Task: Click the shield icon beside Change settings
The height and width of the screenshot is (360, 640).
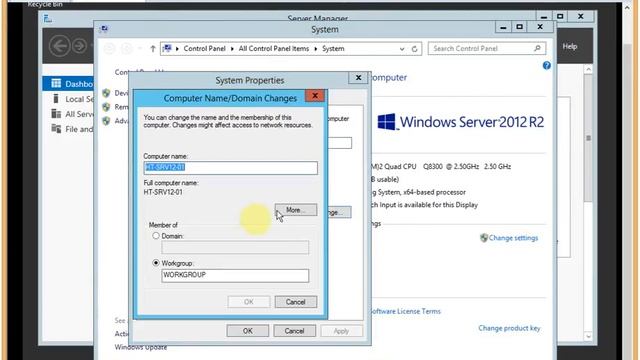Action: 484,238
